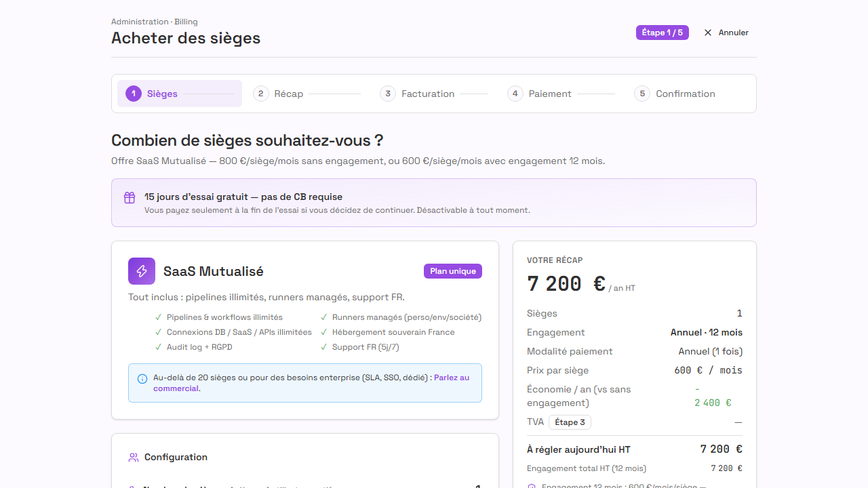Click the X icon next to Annuler
This screenshot has height=488, width=868.
(708, 33)
